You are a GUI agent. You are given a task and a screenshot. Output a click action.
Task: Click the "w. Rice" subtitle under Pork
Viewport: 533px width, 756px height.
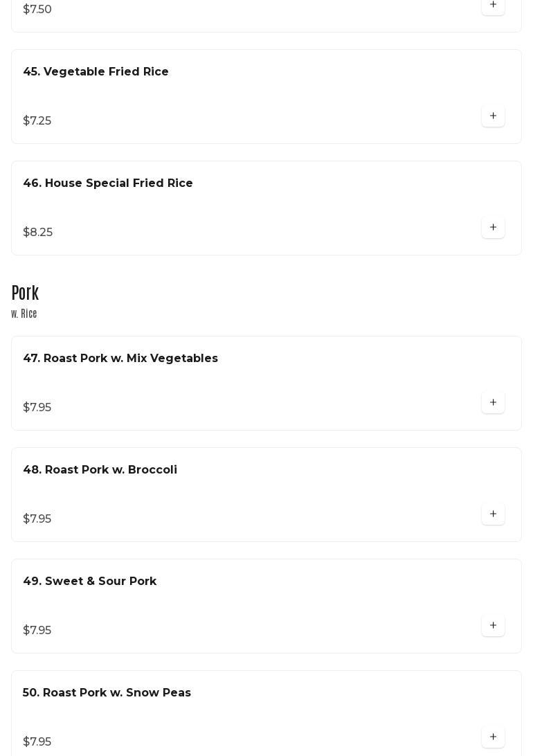(24, 314)
